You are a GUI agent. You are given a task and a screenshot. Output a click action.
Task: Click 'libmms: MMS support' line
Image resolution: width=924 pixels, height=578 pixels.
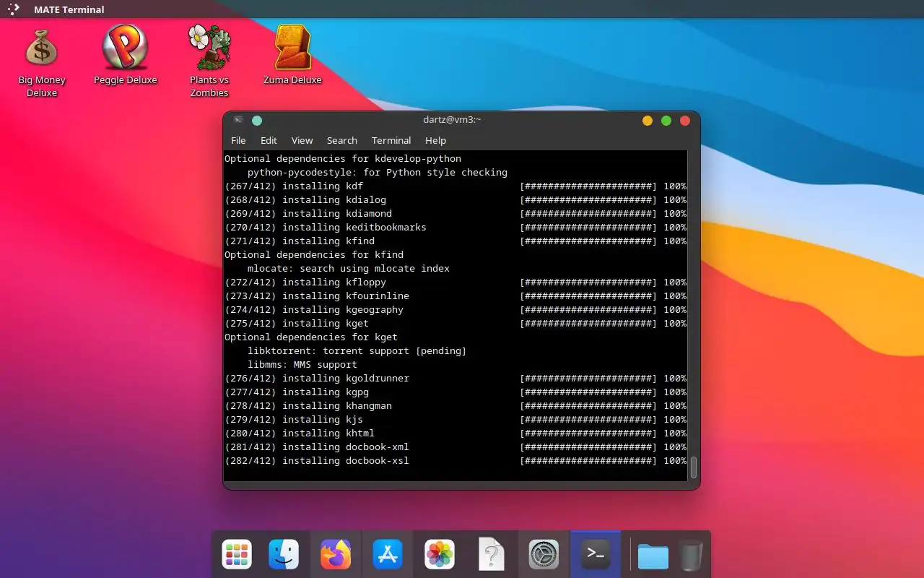pyautogui.click(x=302, y=365)
